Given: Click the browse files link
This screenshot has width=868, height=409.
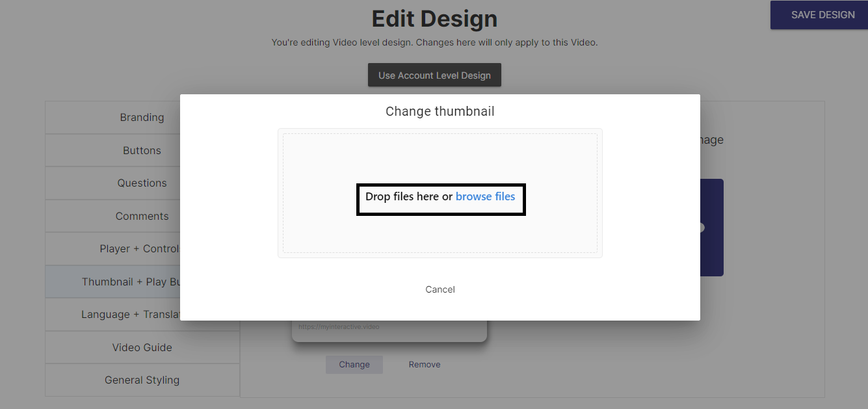Looking at the screenshot, I should pyautogui.click(x=485, y=196).
